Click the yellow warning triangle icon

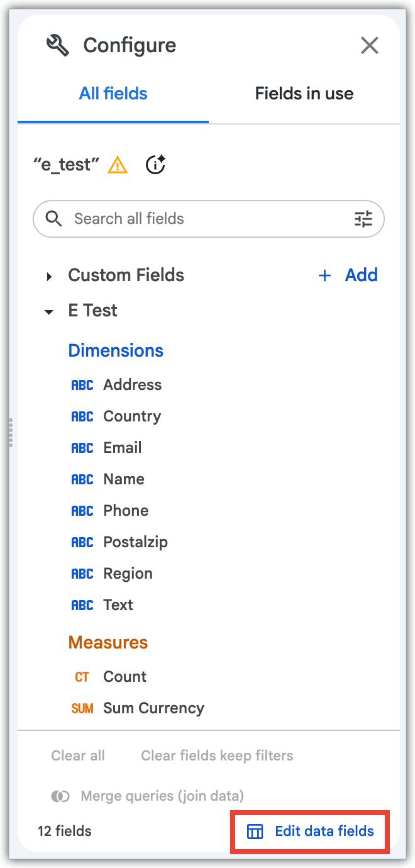pyautogui.click(x=118, y=165)
